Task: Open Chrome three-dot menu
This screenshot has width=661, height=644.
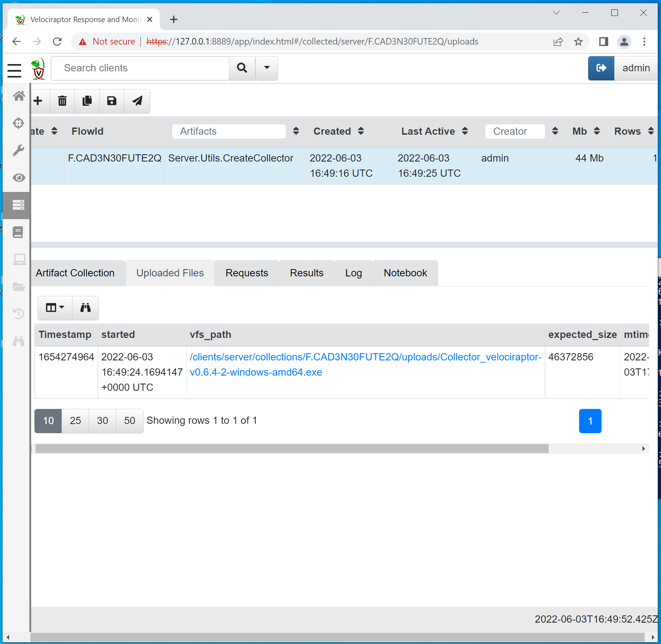Action: tap(644, 42)
